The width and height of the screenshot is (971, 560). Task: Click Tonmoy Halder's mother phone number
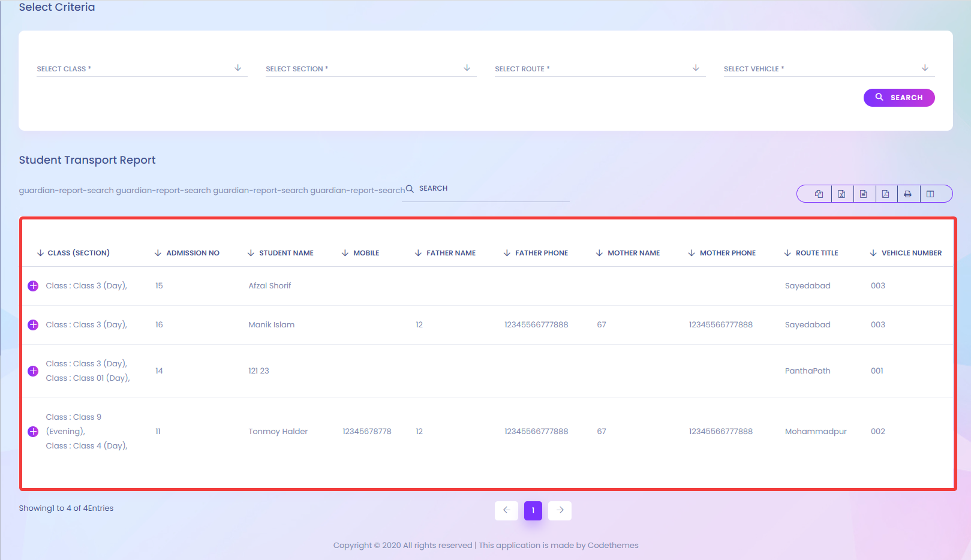click(721, 432)
